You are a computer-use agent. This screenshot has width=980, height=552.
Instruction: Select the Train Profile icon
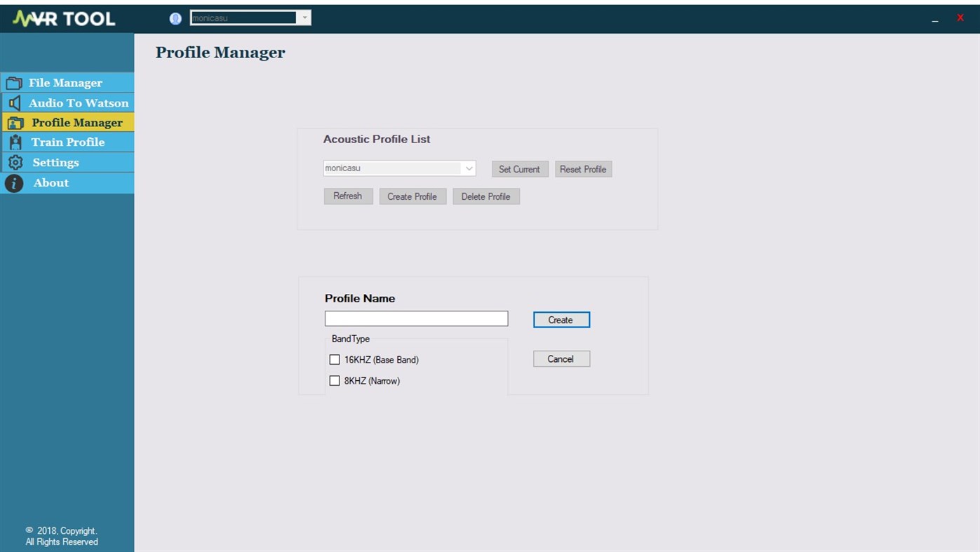[x=15, y=142]
